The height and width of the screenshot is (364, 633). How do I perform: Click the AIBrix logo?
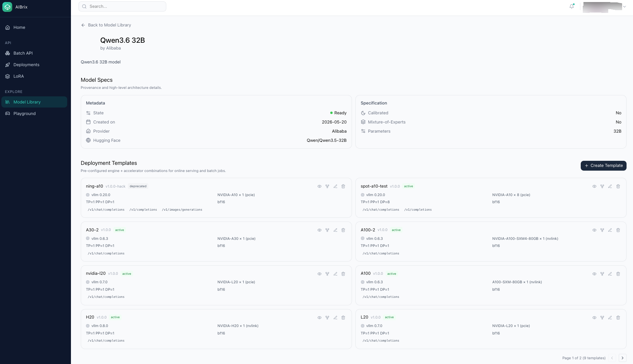(7, 7)
